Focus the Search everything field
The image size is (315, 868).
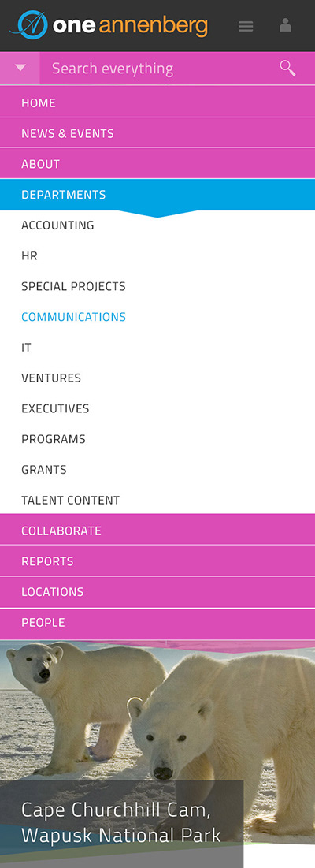157,68
